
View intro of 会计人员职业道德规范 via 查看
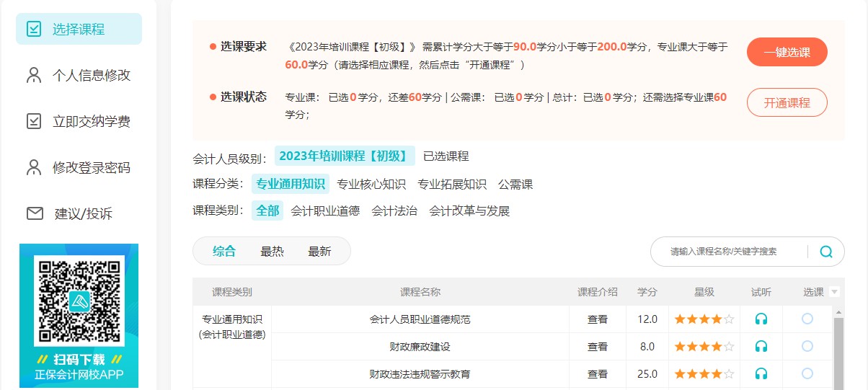click(598, 319)
